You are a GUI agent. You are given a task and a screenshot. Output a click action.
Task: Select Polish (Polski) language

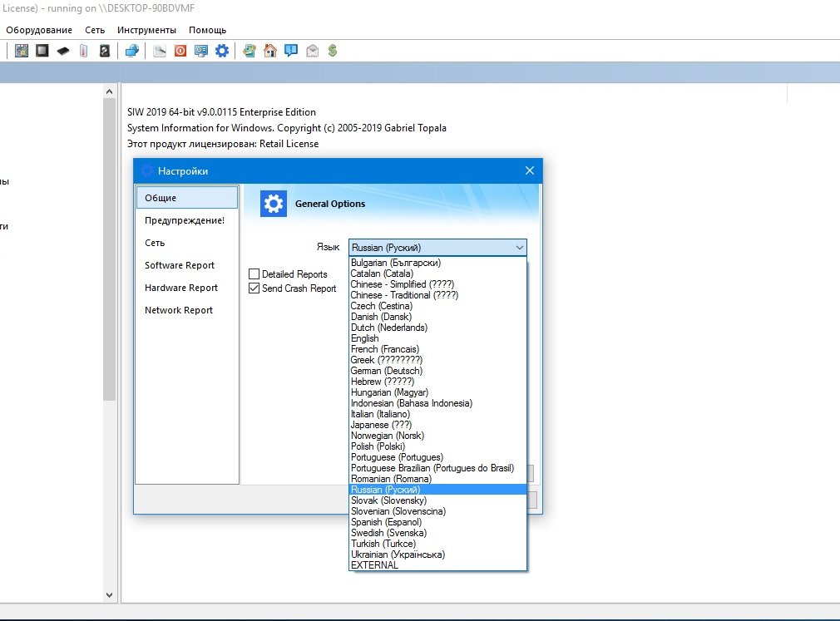pyautogui.click(x=437, y=446)
